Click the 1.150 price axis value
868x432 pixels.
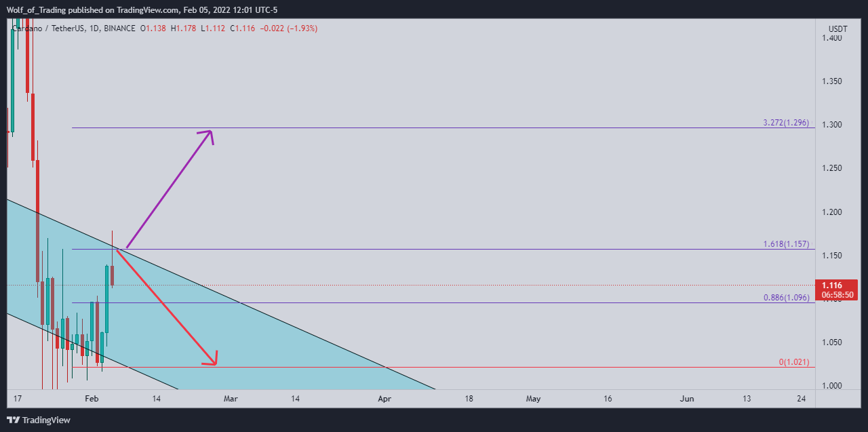coord(832,256)
